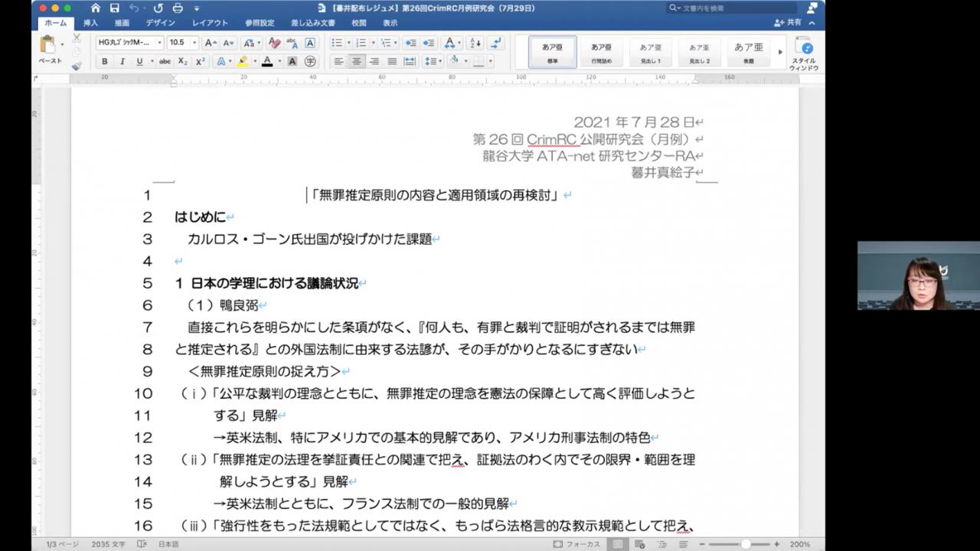Click the Clear Formatting eraser icon

click(274, 43)
